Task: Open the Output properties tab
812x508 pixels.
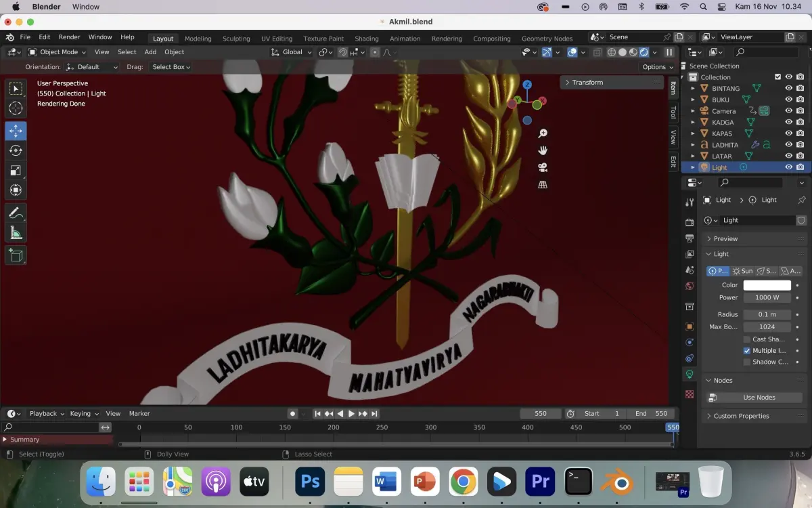Action: (x=690, y=238)
